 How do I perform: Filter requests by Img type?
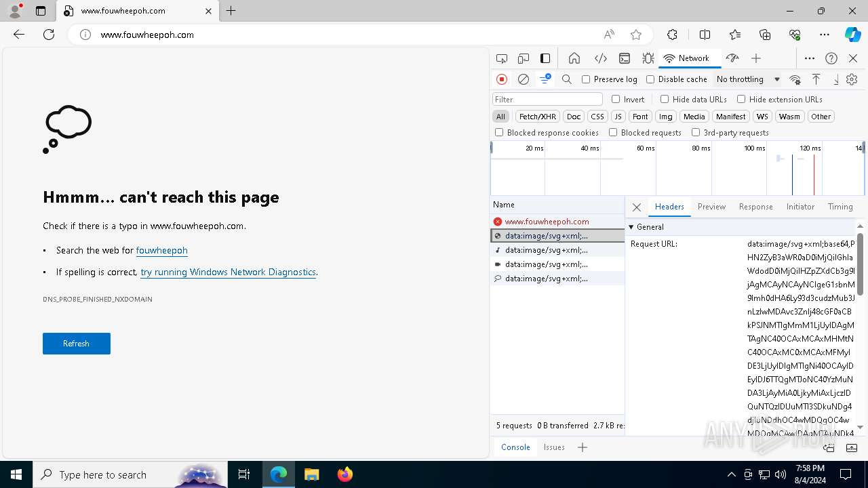tap(666, 117)
